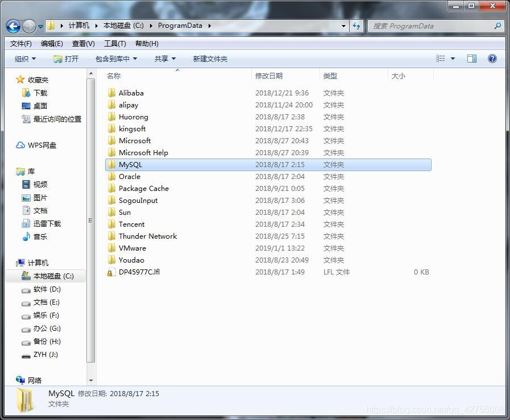
Task: Open the 编辑(E) menu
Action: point(52,44)
